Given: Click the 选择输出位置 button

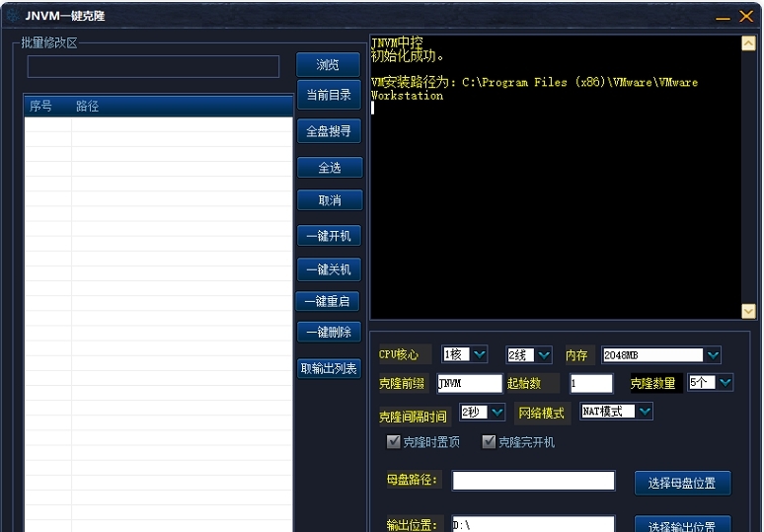Looking at the screenshot, I should point(682,524).
